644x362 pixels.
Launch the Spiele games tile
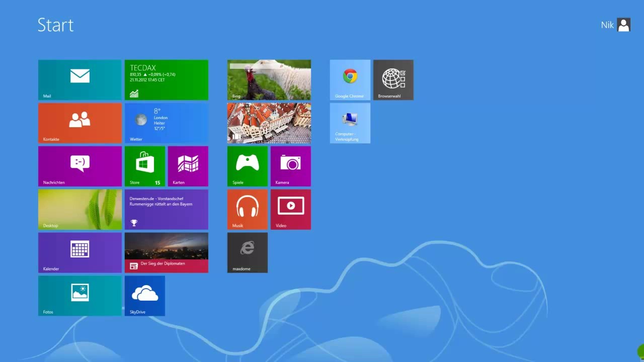point(248,166)
